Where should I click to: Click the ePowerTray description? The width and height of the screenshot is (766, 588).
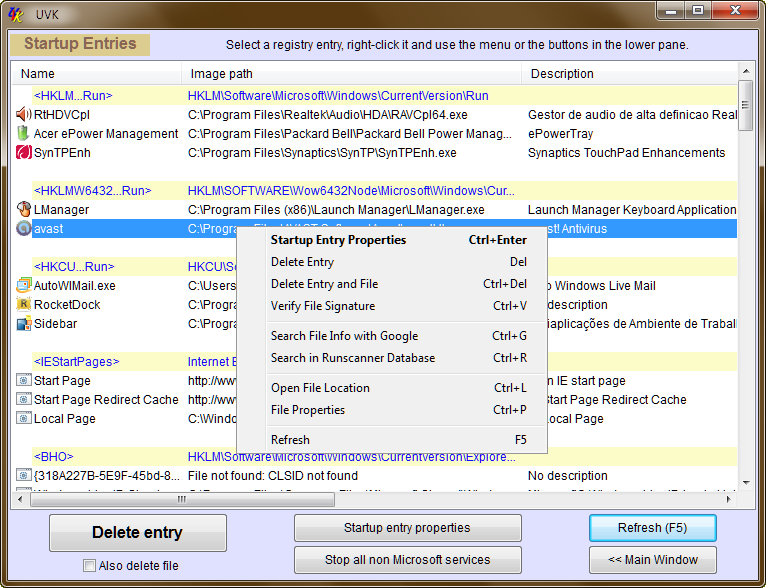(560, 134)
